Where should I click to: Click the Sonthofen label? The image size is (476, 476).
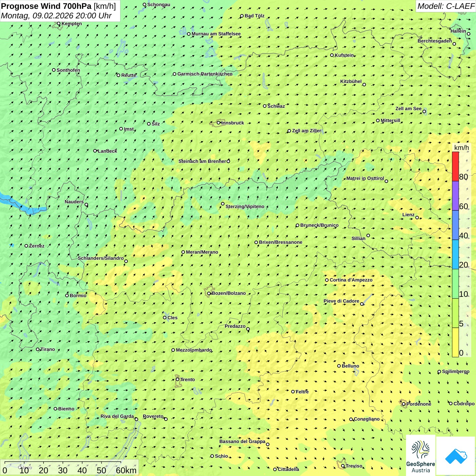coord(68,70)
